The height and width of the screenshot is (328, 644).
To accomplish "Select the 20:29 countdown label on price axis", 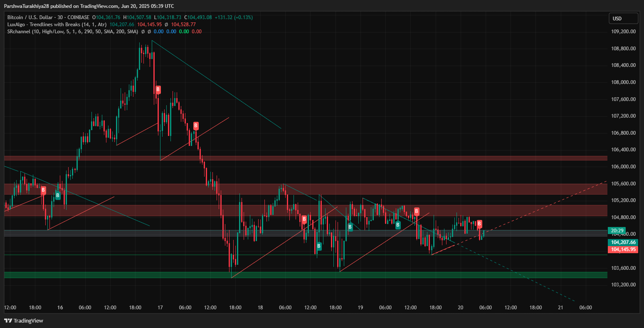I will tap(616, 231).
